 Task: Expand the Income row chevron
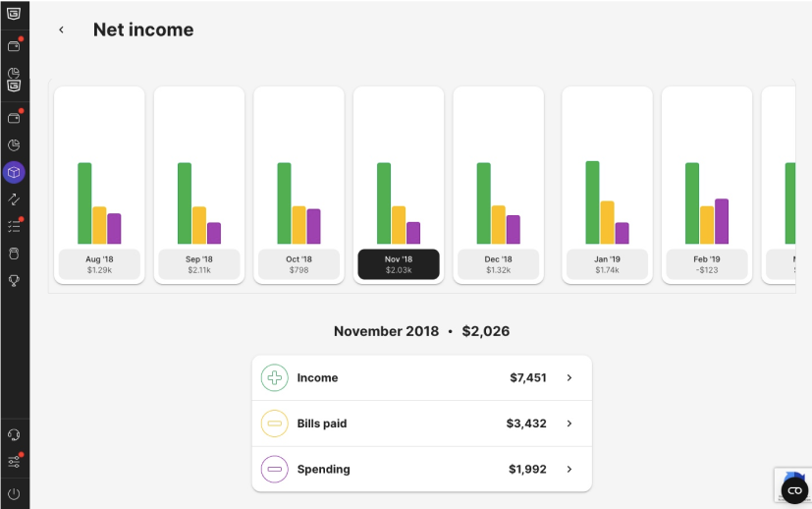pyautogui.click(x=569, y=378)
